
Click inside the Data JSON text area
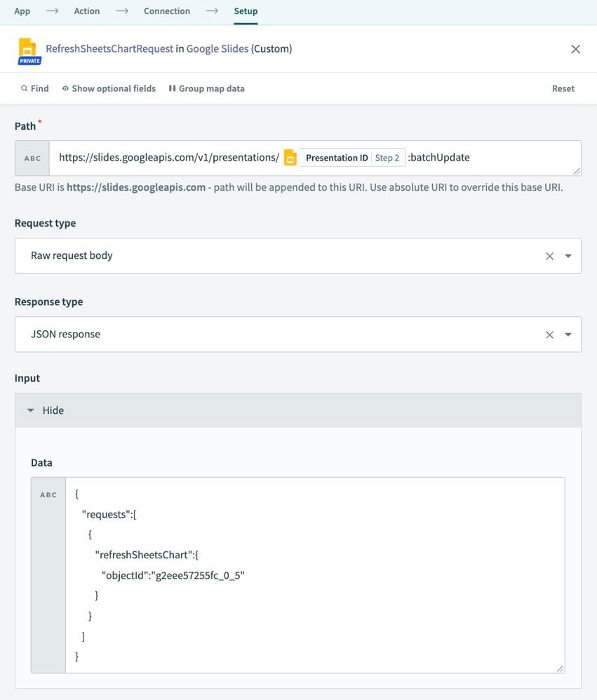(x=315, y=575)
